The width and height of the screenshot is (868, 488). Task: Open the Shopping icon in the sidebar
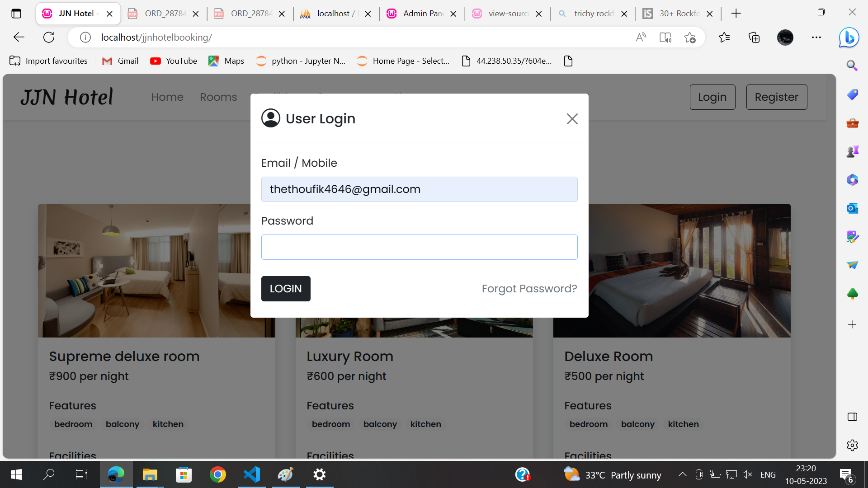853,94
